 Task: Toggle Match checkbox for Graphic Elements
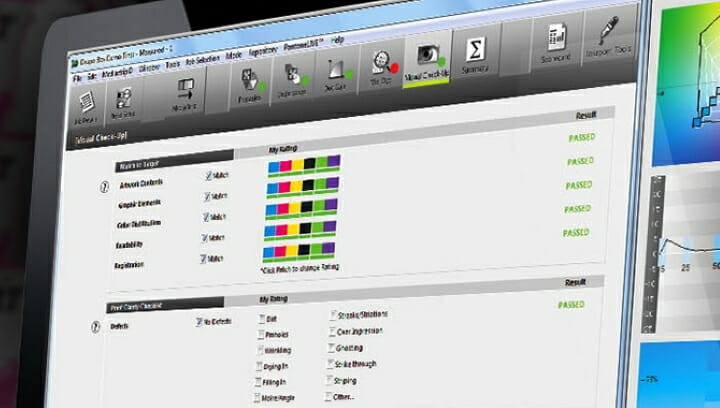pyautogui.click(x=208, y=196)
